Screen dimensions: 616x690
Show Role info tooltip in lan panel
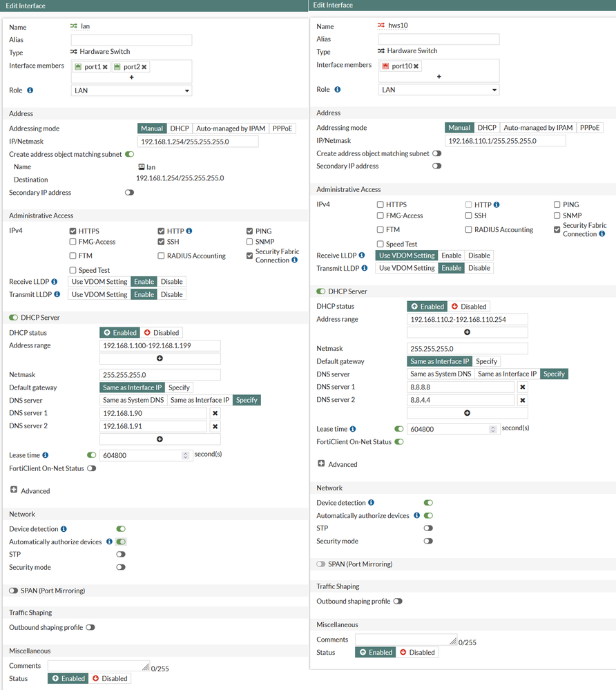(x=30, y=90)
